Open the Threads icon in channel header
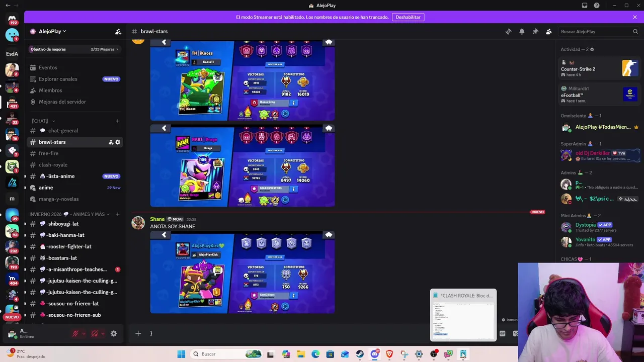 508,31
